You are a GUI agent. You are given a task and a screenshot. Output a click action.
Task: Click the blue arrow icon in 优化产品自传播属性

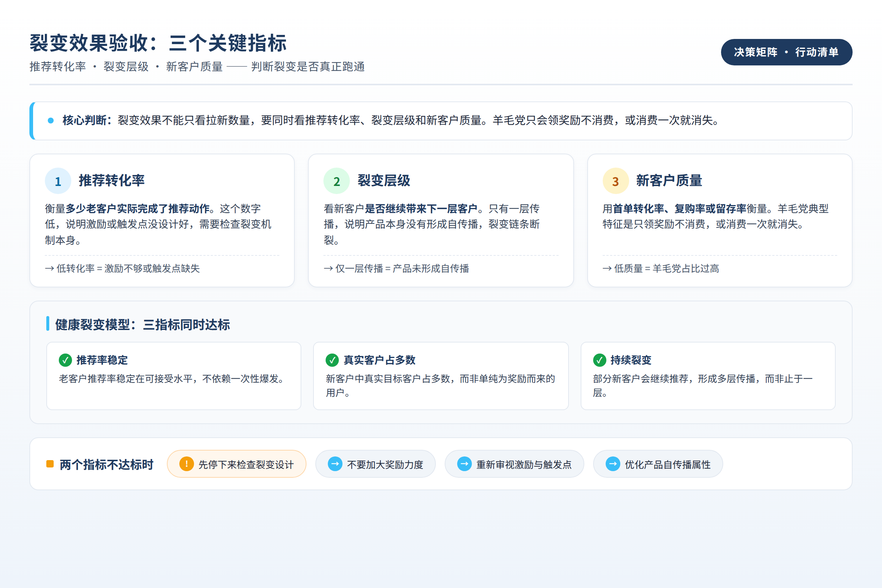tap(613, 464)
